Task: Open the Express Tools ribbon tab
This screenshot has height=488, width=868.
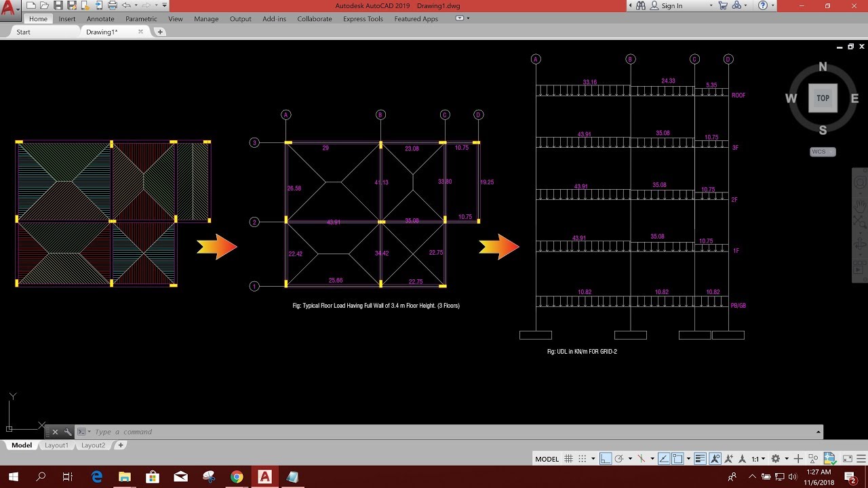Action: (363, 18)
